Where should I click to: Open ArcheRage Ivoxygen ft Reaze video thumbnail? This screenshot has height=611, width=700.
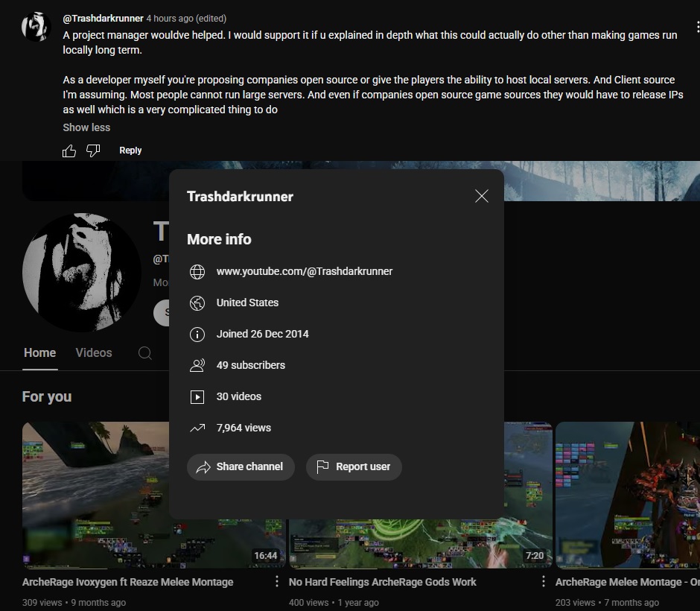[95, 495]
